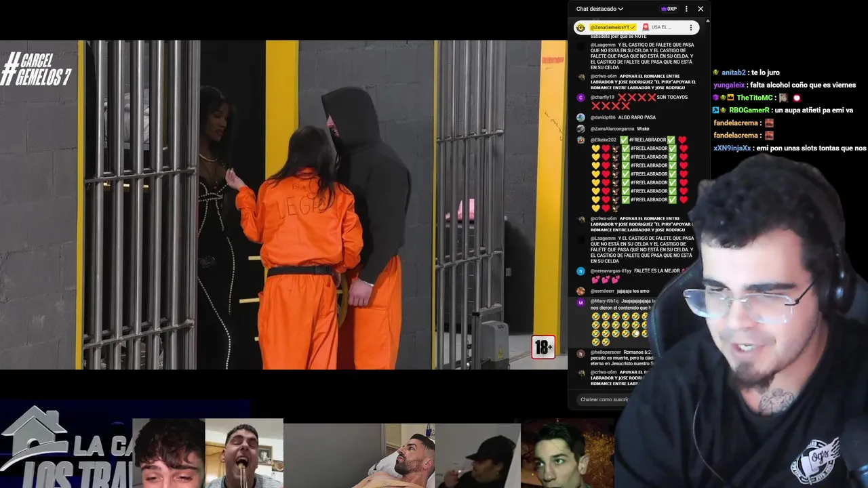Click the siren emoji in pinned message

pos(646,28)
